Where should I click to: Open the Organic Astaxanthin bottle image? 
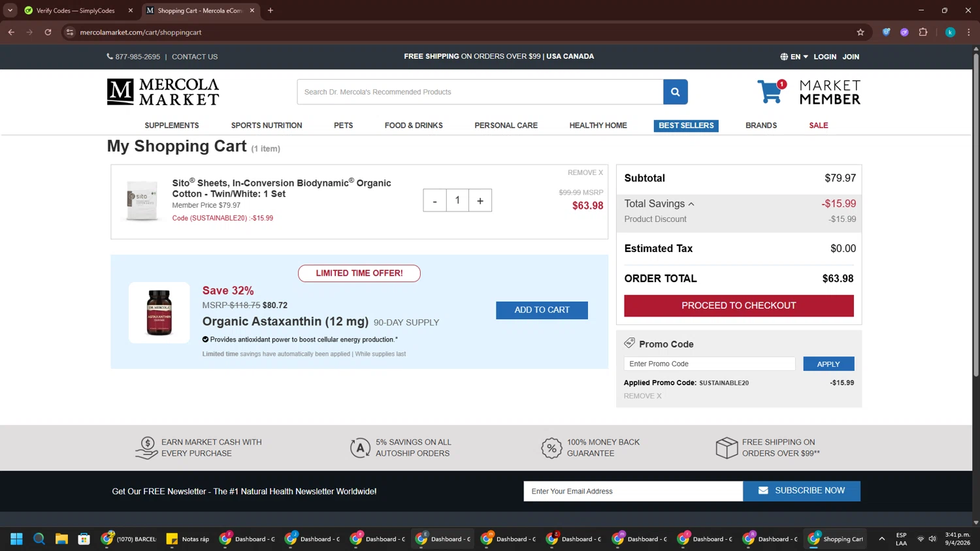pyautogui.click(x=159, y=313)
